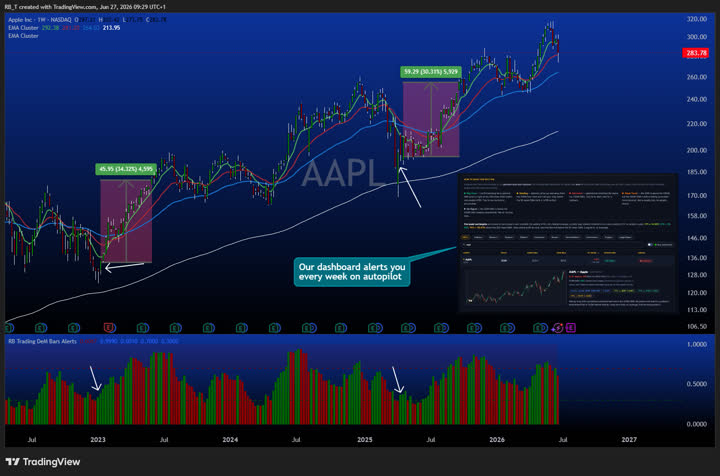Click the EMA Cluster legend with values
Screen dimensions: 720x476
coord(64,28)
